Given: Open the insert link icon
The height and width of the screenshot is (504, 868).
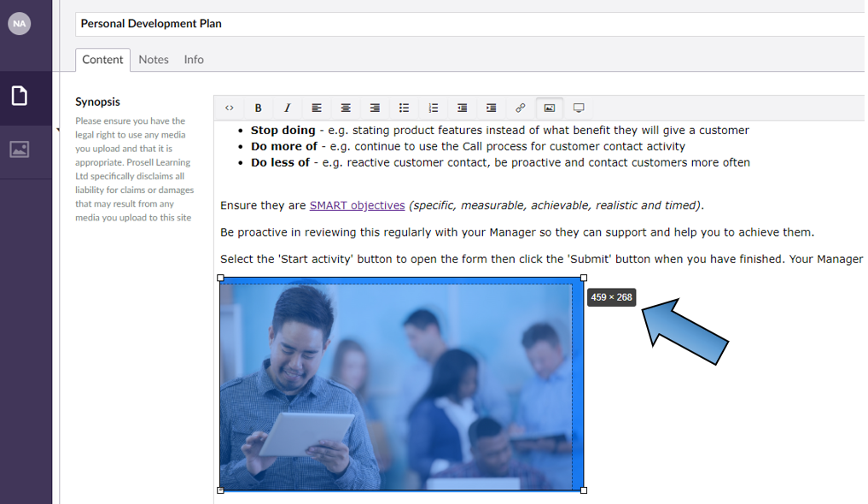Looking at the screenshot, I should [x=520, y=108].
